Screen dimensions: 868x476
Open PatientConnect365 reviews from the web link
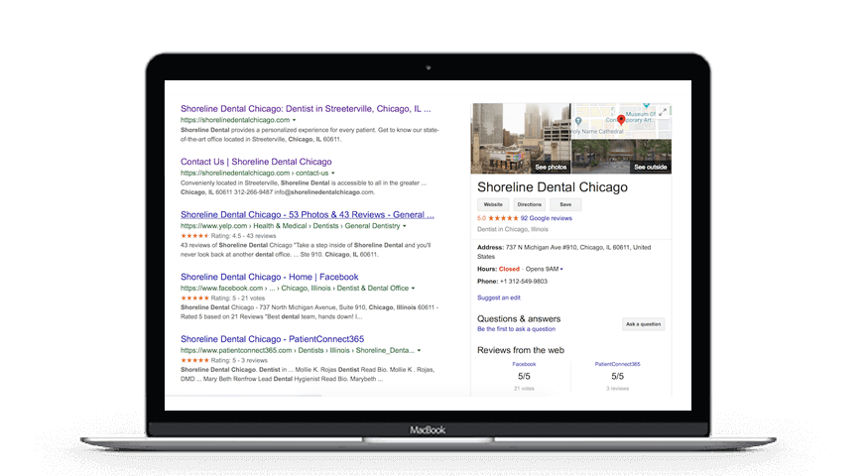tap(617, 364)
